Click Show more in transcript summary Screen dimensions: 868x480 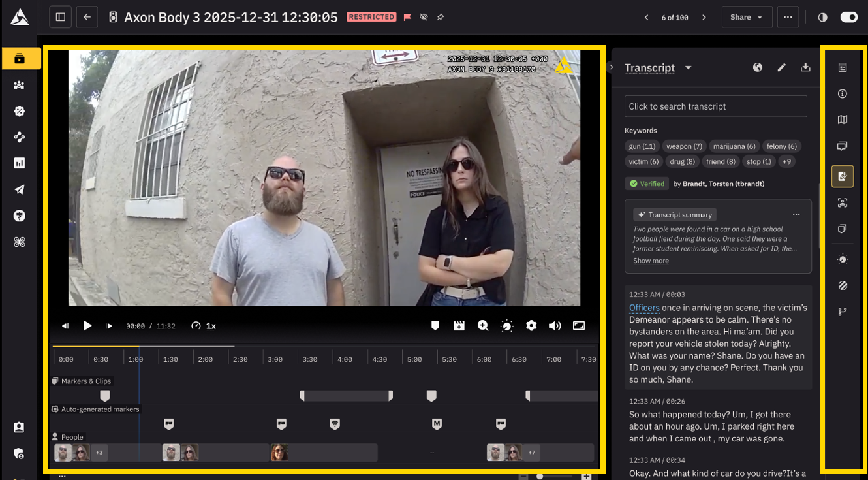[x=651, y=261]
